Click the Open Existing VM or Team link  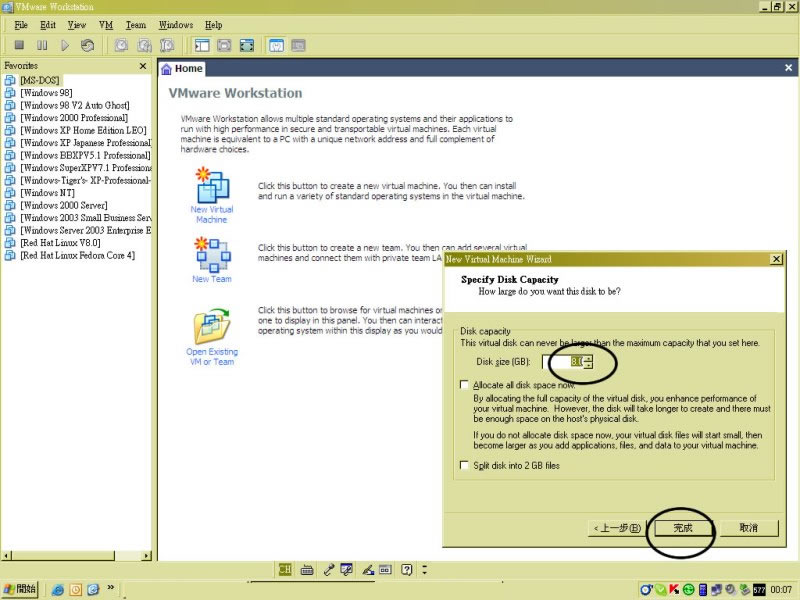pyautogui.click(x=212, y=357)
